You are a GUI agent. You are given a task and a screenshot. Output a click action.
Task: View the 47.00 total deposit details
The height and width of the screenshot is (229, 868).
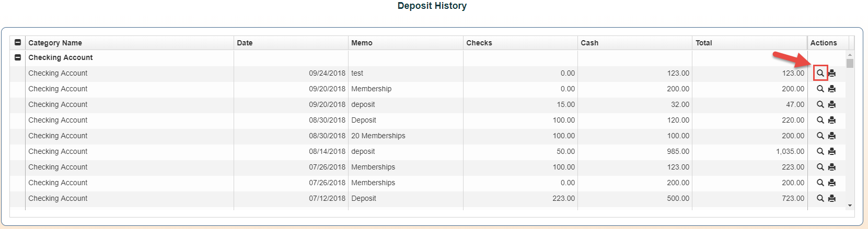tap(820, 104)
